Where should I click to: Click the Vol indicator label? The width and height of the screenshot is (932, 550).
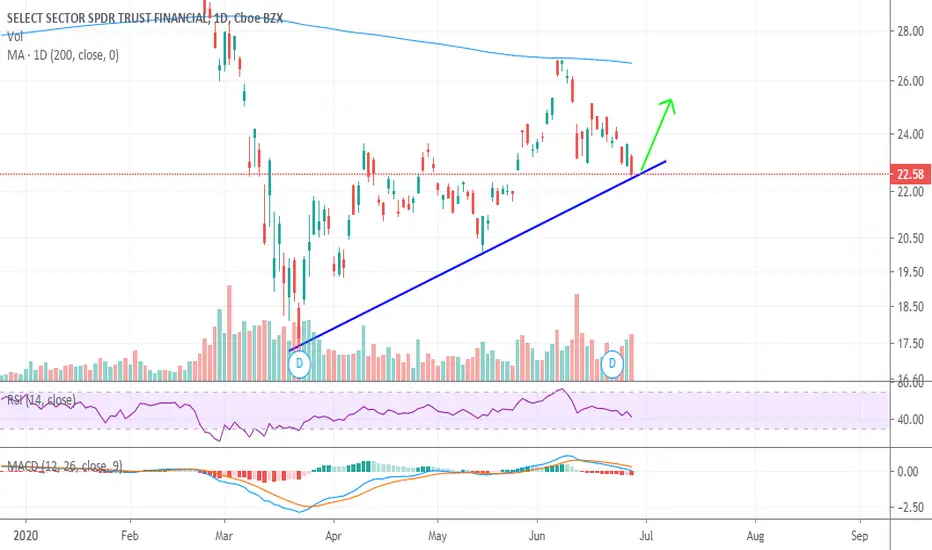pos(15,37)
